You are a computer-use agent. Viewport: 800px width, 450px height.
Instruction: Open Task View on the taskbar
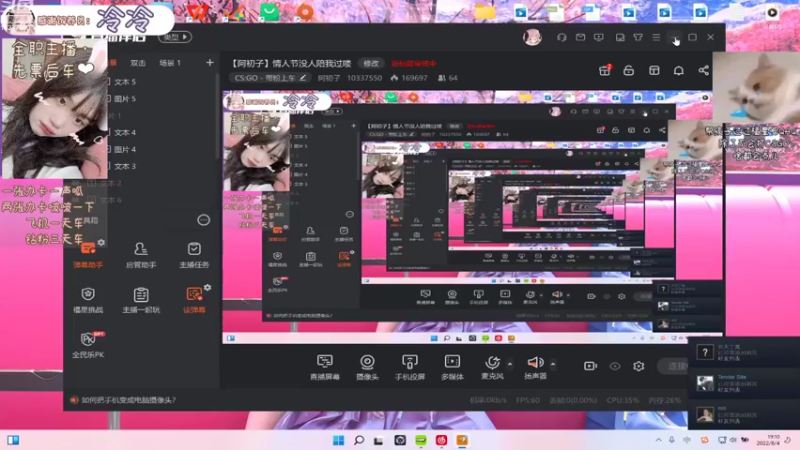pyautogui.click(x=378, y=440)
